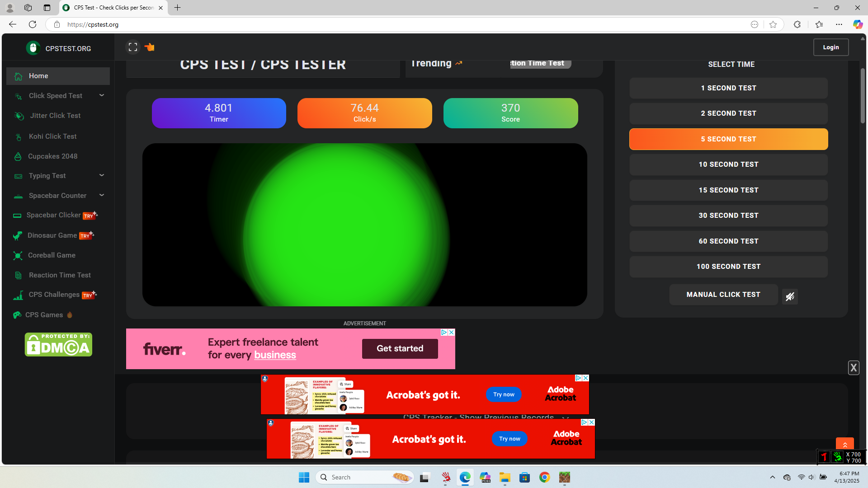The image size is (868, 488).
Task: Click the fullscreen icon in top bar
Action: click(133, 47)
